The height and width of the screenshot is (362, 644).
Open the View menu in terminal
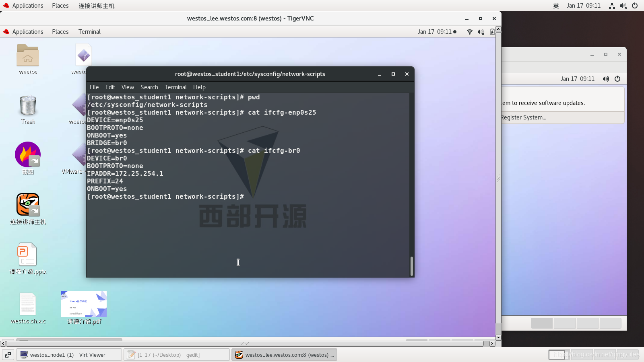[x=128, y=87]
